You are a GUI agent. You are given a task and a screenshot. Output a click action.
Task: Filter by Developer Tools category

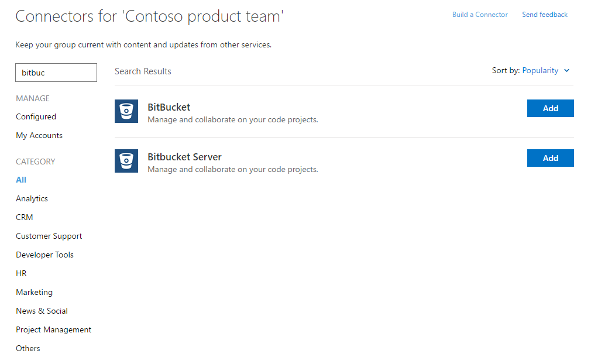[x=44, y=255]
